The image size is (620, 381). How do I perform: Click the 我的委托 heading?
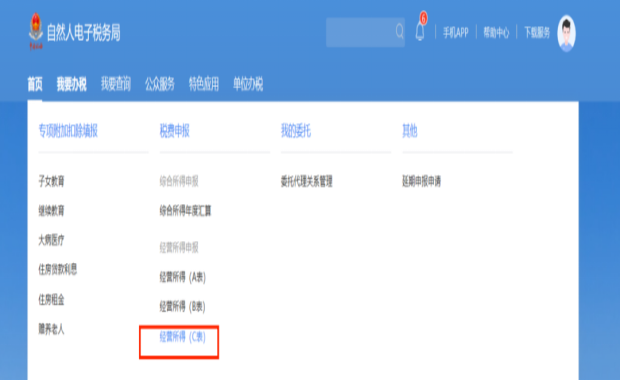click(296, 131)
